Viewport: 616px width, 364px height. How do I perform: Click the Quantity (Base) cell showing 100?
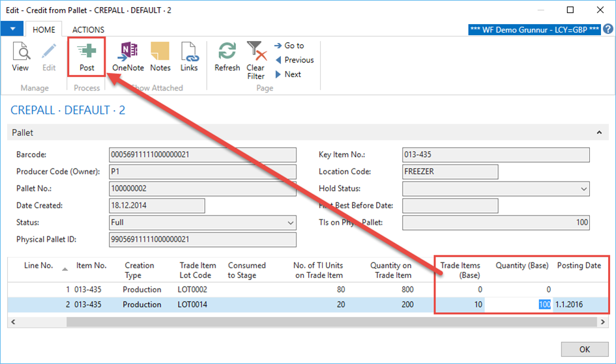(x=520, y=305)
